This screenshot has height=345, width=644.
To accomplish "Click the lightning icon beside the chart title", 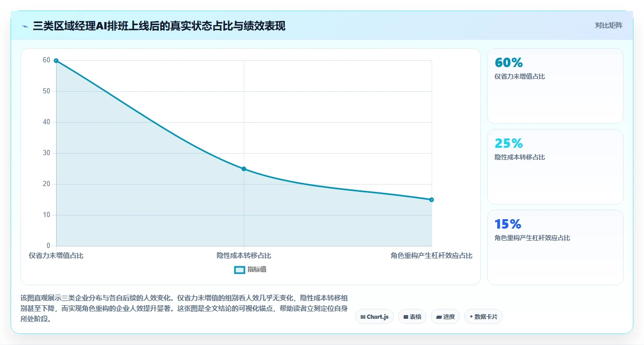I will click(x=25, y=26).
